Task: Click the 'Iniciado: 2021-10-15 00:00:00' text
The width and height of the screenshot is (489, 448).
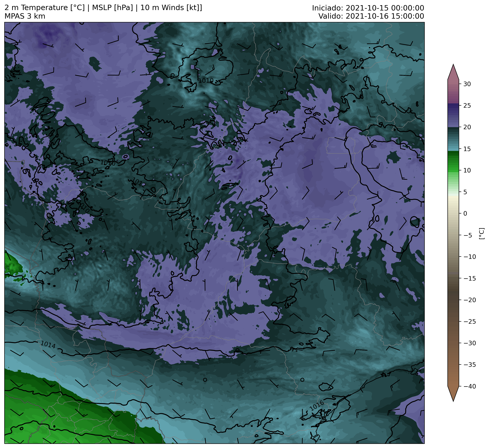Action: coord(368,8)
